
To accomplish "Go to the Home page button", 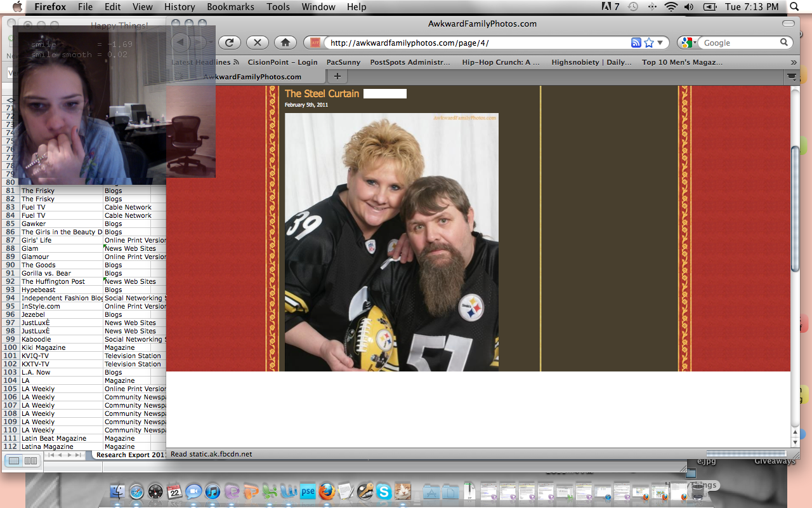I will 285,43.
